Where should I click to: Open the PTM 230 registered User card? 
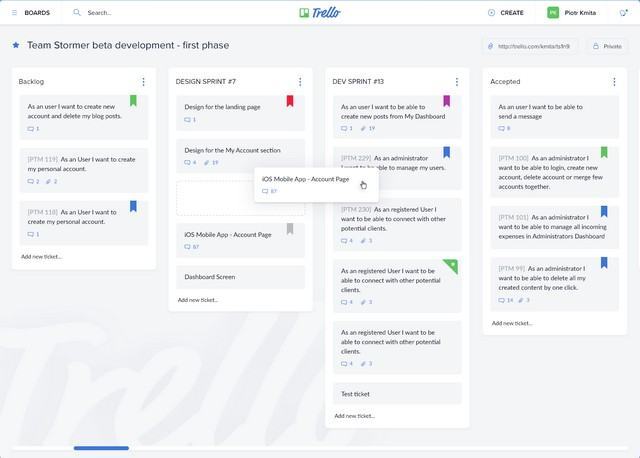[398, 225]
